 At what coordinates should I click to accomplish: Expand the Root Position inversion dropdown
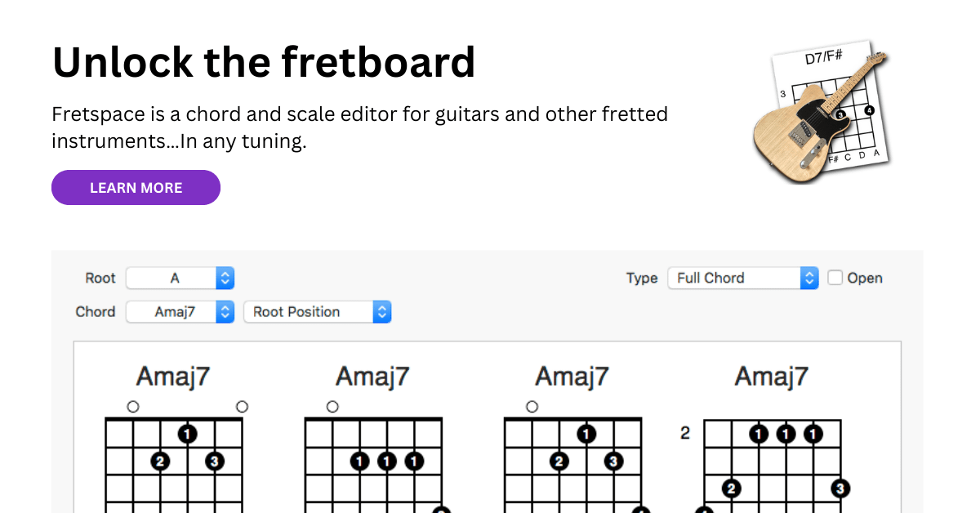pyautogui.click(x=317, y=311)
